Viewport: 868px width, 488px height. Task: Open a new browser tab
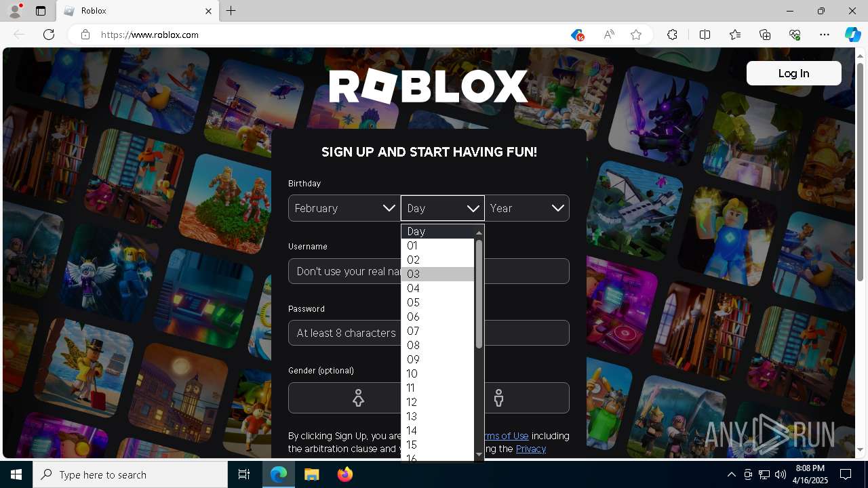pyautogui.click(x=231, y=11)
